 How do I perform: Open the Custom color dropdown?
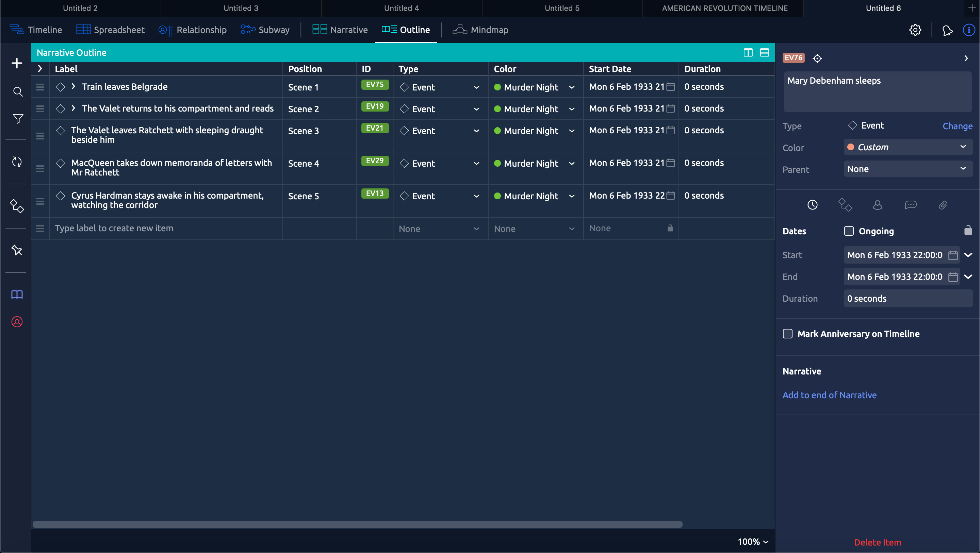[x=908, y=147]
